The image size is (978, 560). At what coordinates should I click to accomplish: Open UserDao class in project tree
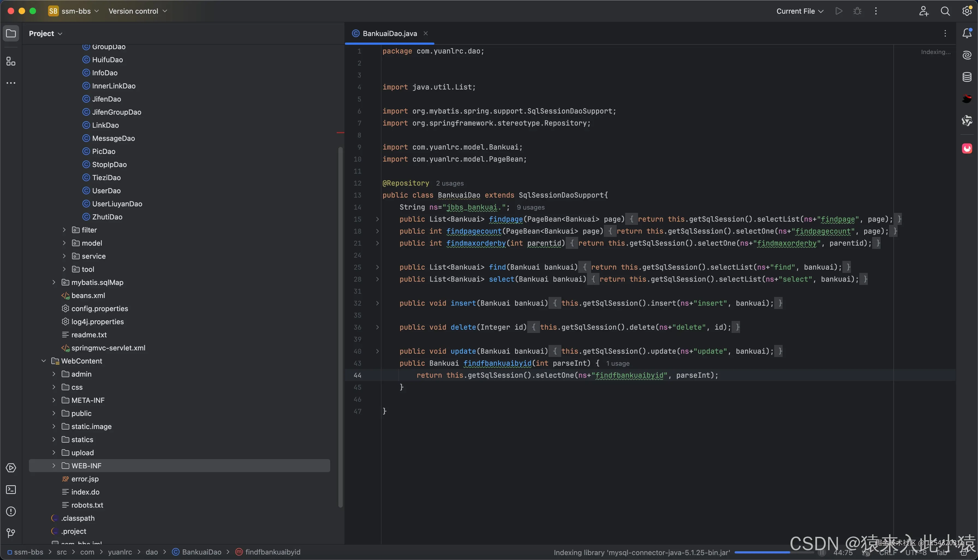point(106,191)
